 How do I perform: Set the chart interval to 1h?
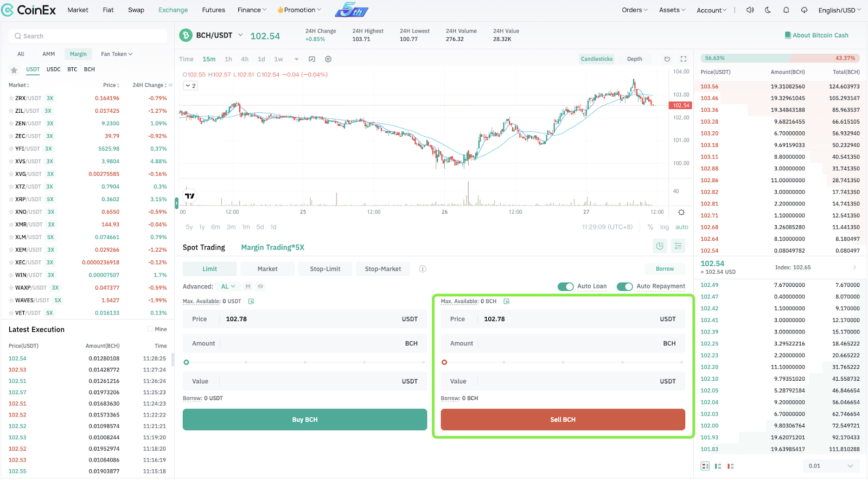point(228,59)
